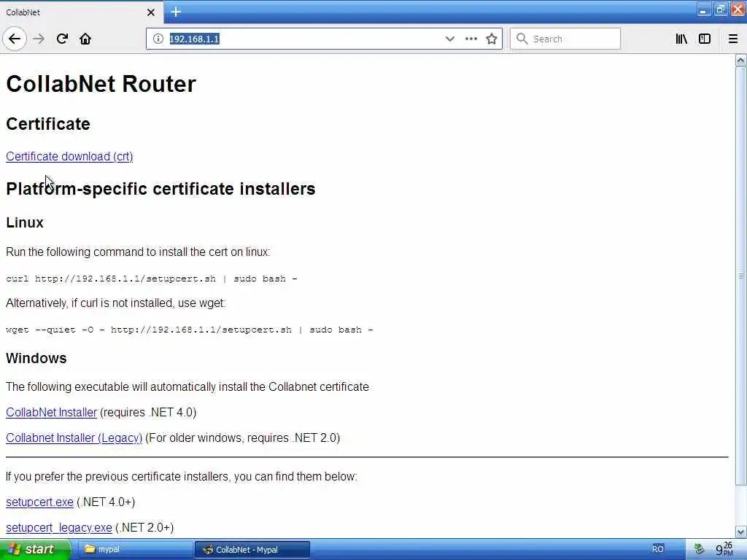747x560 pixels.
Task: Go to the home page icon
Action: 85,39
